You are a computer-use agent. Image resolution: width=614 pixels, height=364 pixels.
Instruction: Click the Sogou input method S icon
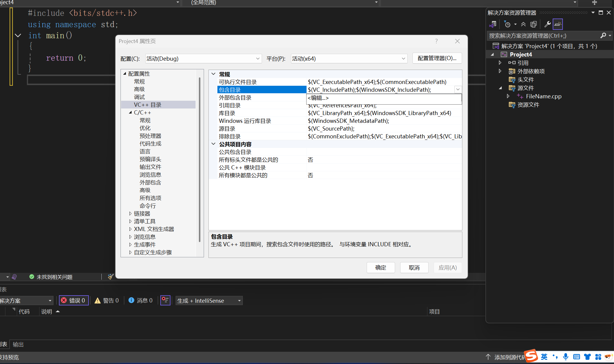[x=531, y=356]
